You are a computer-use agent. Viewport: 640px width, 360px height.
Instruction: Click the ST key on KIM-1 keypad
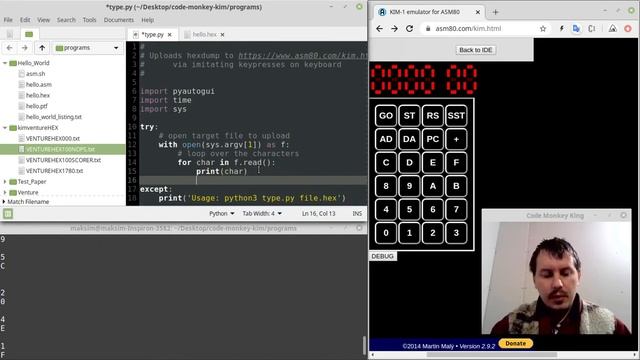click(409, 116)
